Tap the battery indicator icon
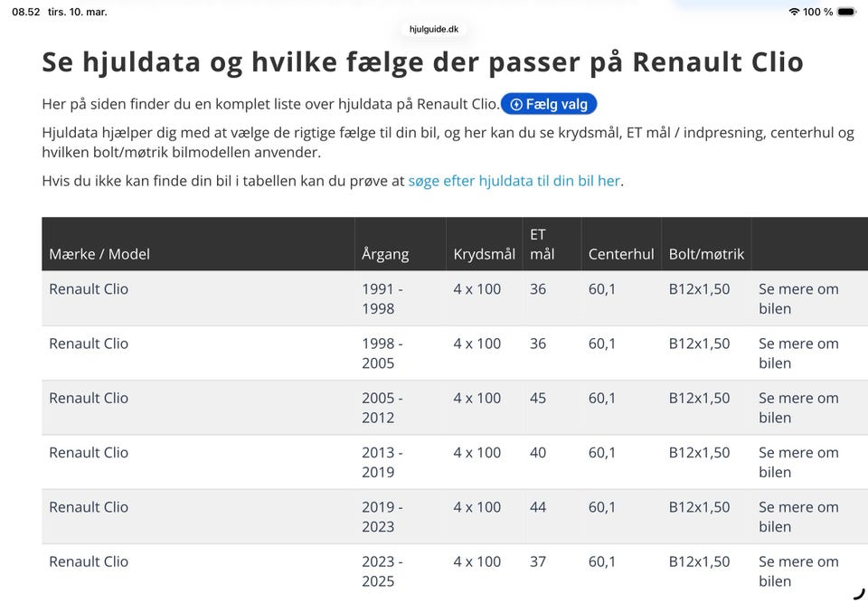868x603 pixels. [x=845, y=12]
